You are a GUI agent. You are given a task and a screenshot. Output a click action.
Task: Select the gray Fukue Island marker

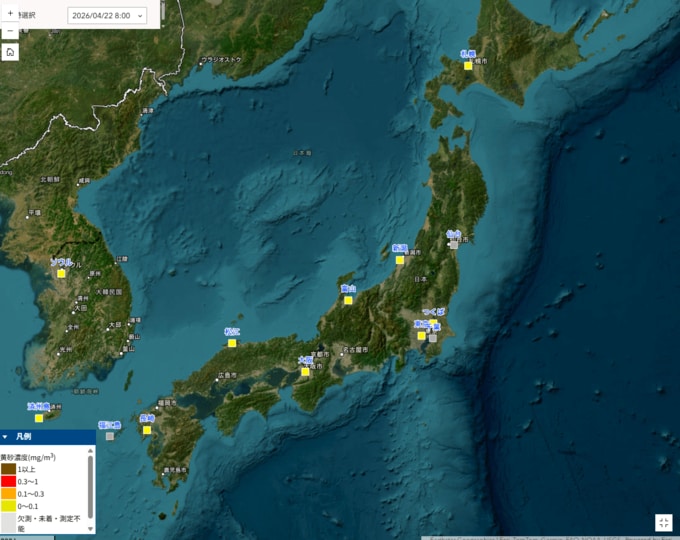110,436
